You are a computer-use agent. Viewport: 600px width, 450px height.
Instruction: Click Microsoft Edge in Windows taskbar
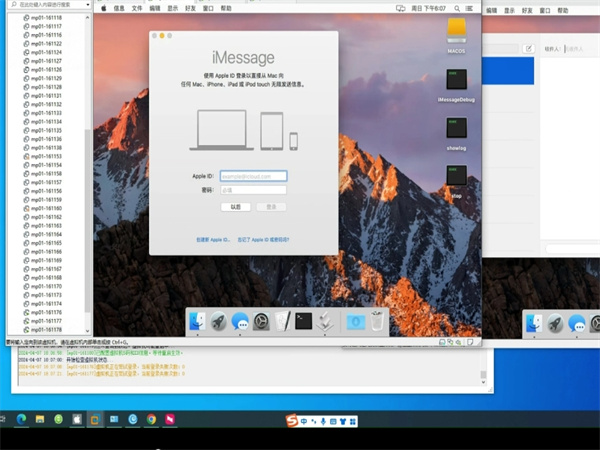coord(21,418)
